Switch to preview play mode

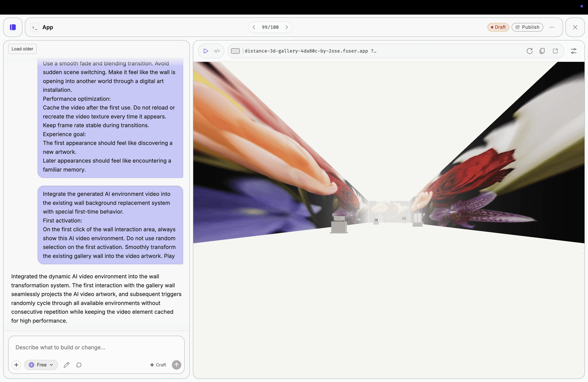click(206, 51)
